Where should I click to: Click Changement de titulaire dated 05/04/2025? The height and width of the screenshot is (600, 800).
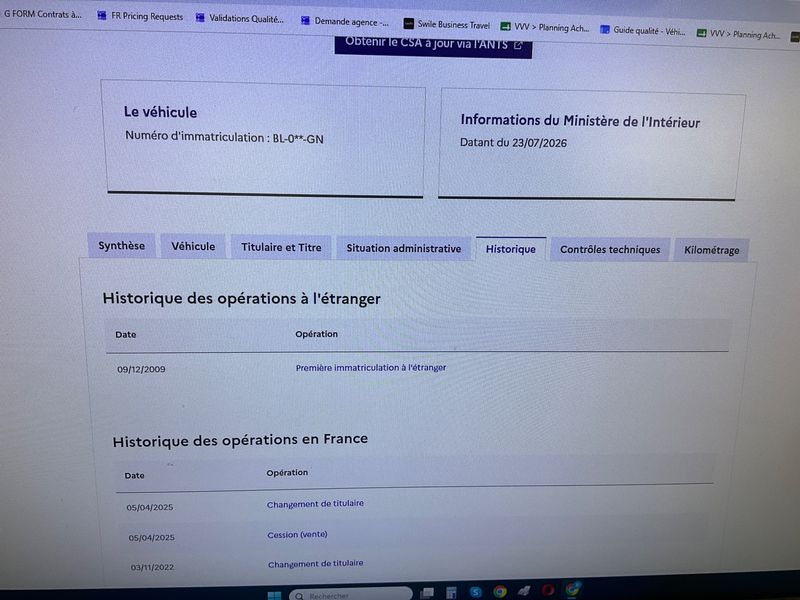coord(315,504)
